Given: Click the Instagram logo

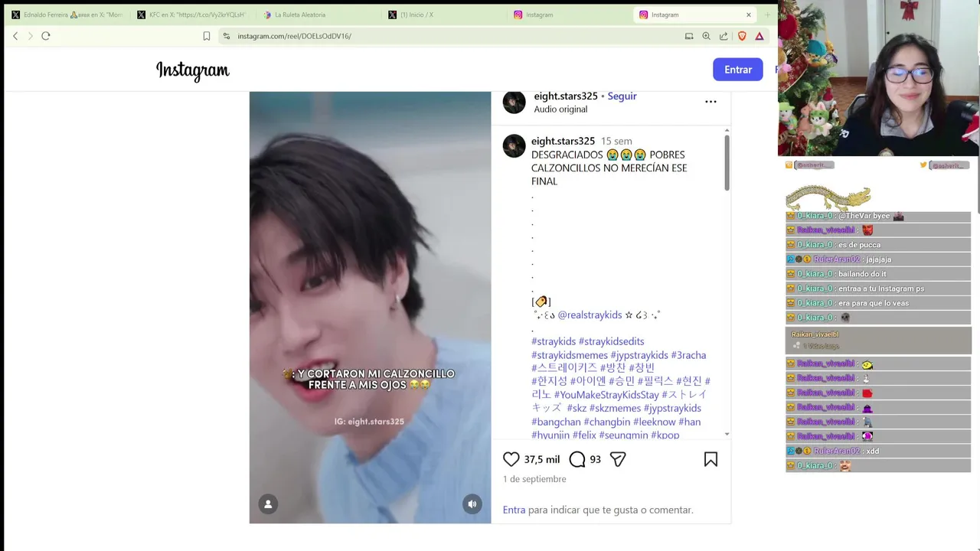Looking at the screenshot, I should [193, 70].
